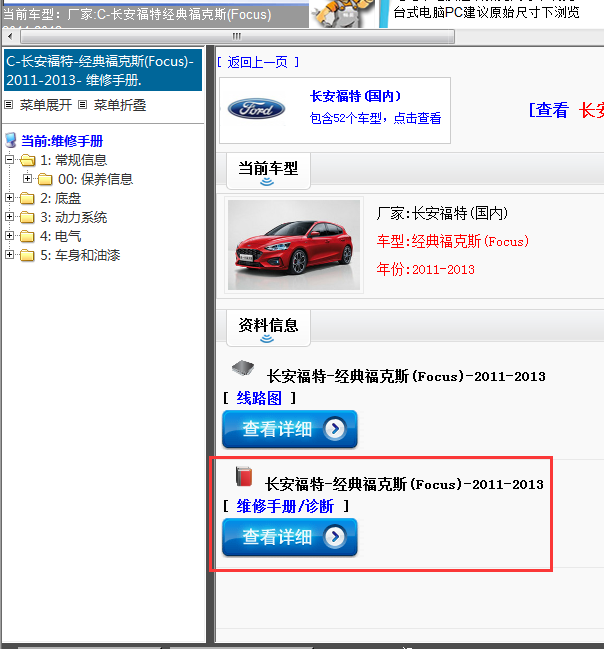Image resolution: width=604 pixels, height=649 pixels.
Task: Click the 车型:经典福克斯(Focus) text
Action: (x=453, y=241)
